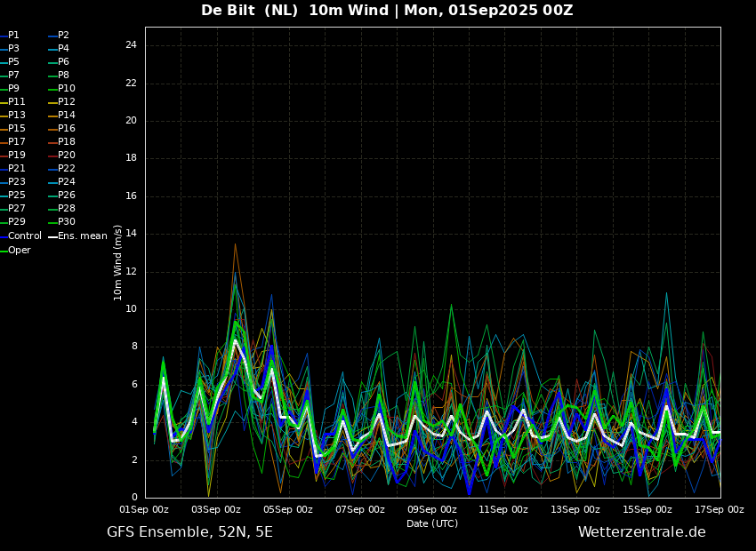Select the P10 legend label
The image size is (756, 551).
67,89
